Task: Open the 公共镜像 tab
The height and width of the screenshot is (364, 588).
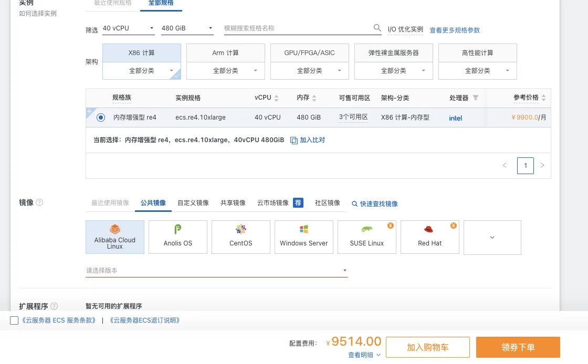Action: point(153,202)
